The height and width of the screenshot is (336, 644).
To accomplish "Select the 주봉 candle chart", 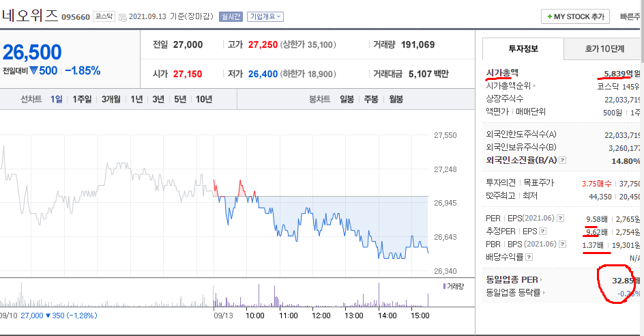I will point(371,99).
